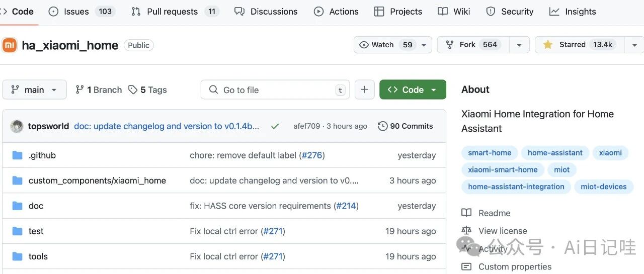
Task: Select the xiaomi topic tag
Action: (610, 153)
